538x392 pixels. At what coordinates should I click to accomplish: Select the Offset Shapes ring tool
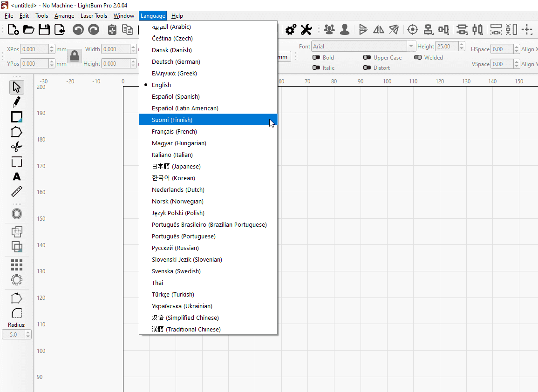(x=16, y=214)
